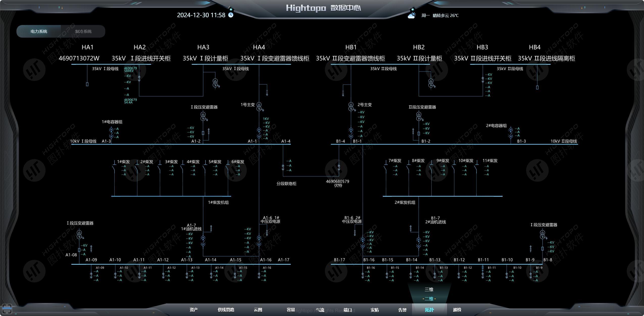Click the clock icon beside the datetime
This screenshot has height=316, width=644.
point(231,15)
